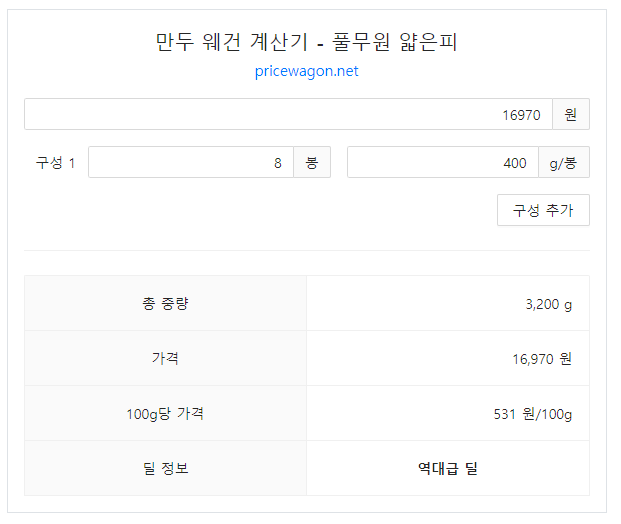Screen dimensions: 621x524
Task: Select the 총 중량 row header
Action: pos(165,303)
